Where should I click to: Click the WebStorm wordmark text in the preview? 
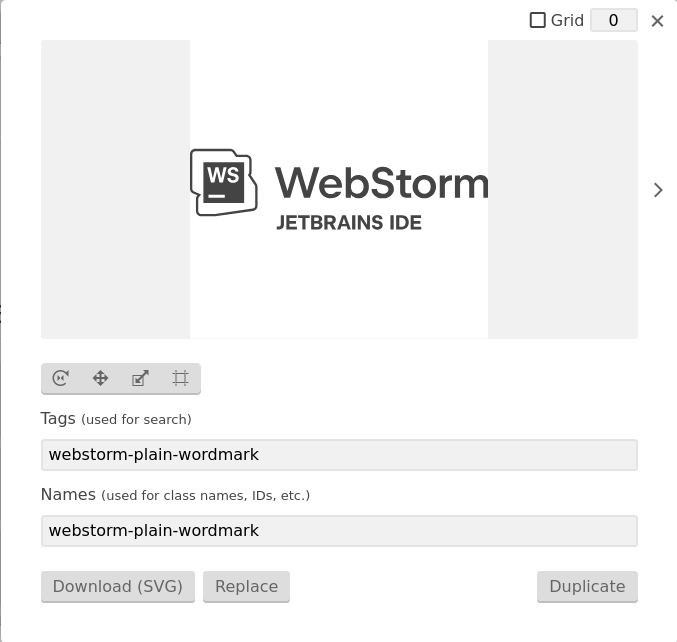[382, 183]
